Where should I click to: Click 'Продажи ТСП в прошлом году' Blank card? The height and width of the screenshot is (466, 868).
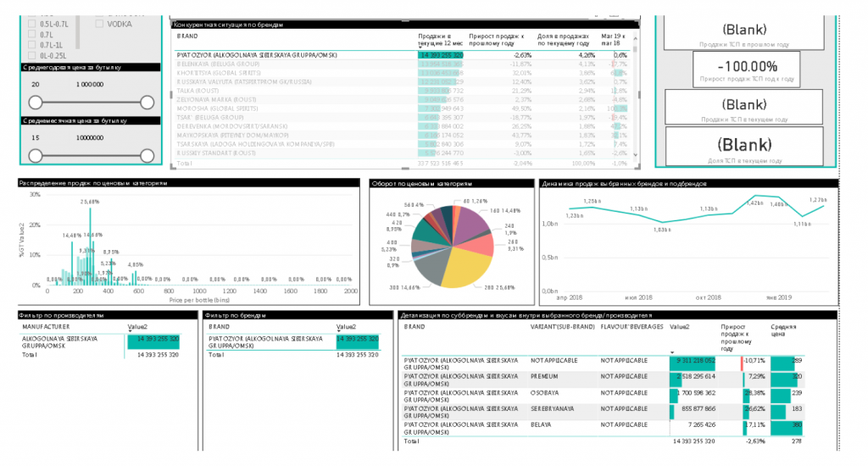744,33
